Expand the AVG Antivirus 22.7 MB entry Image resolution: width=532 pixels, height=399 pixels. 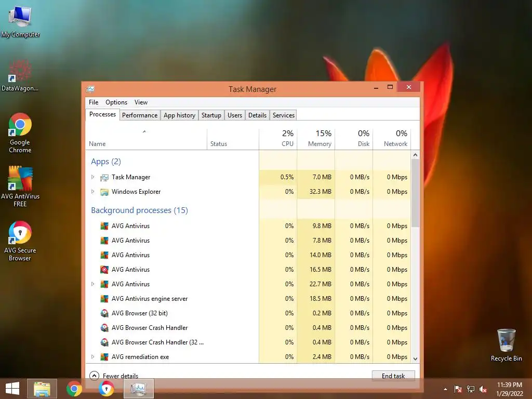(92, 284)
